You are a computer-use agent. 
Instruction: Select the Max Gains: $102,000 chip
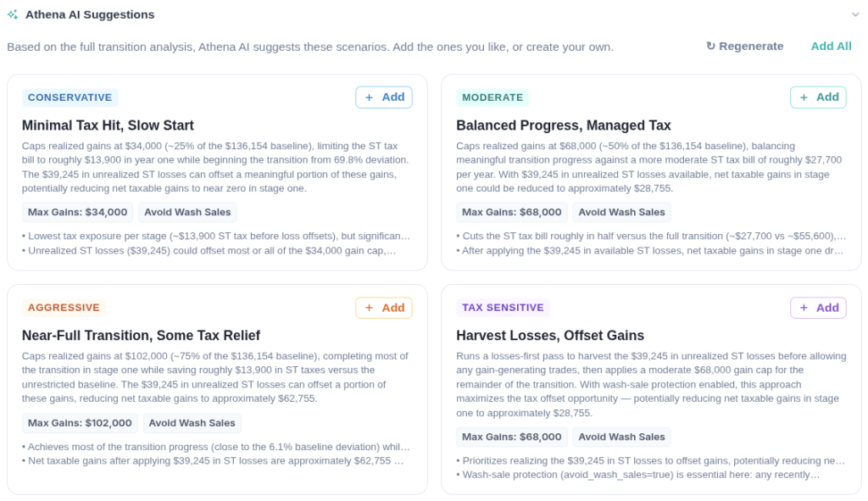[80, 423]
